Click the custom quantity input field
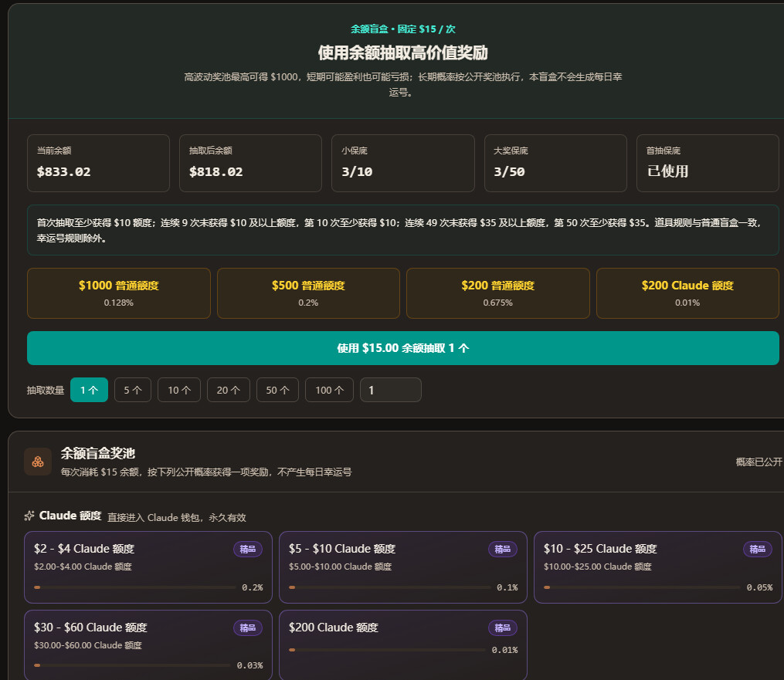 tap(391, 391)
